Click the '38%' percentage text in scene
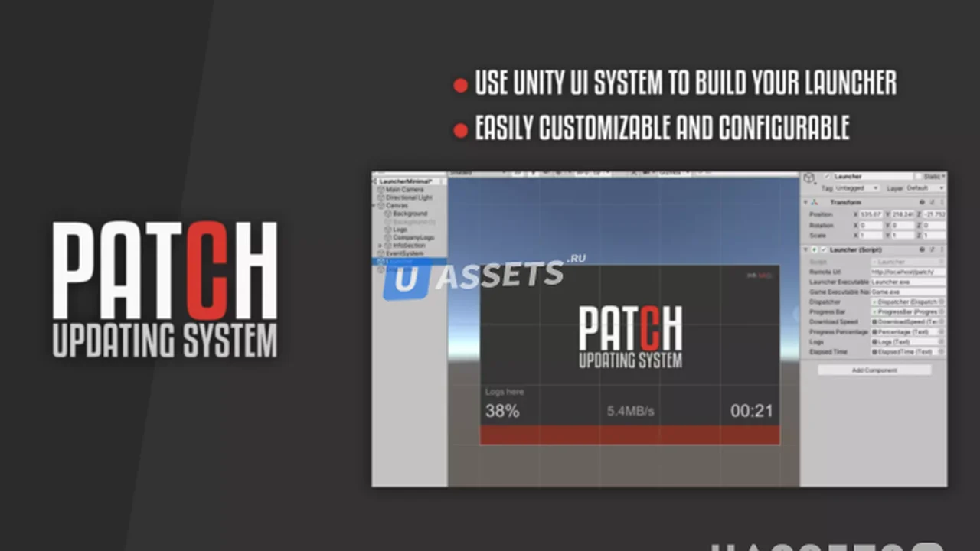 click(502, 411)
